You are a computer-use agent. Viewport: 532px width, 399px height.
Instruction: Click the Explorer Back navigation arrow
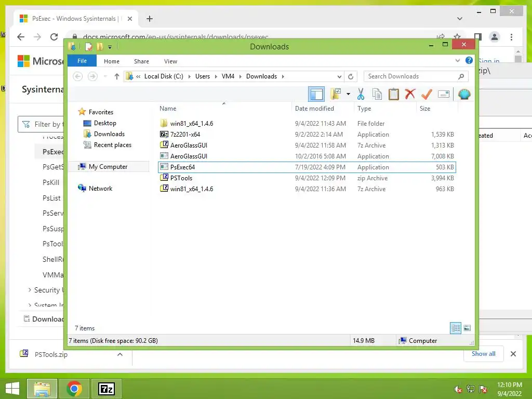click(x=78, y=76)
